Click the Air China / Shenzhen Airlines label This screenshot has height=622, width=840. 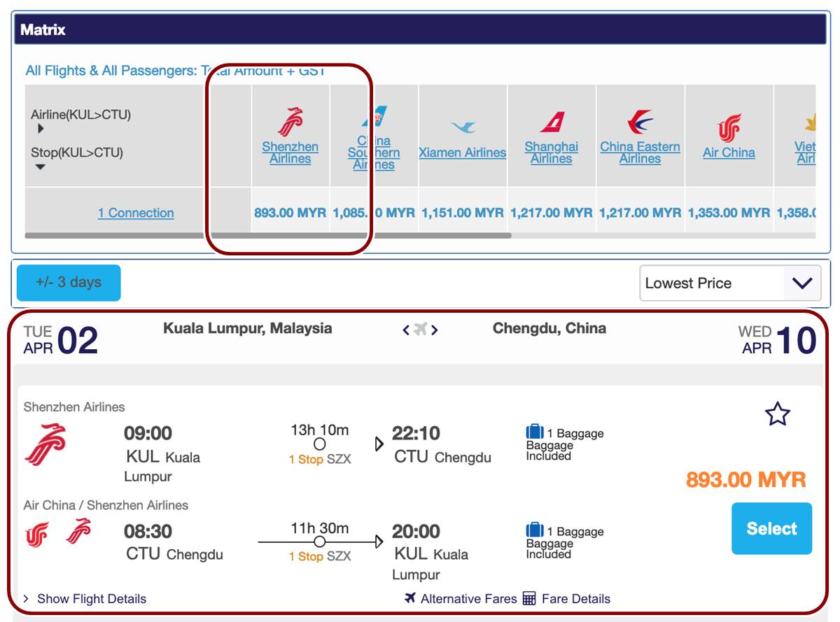click(106, 504)
